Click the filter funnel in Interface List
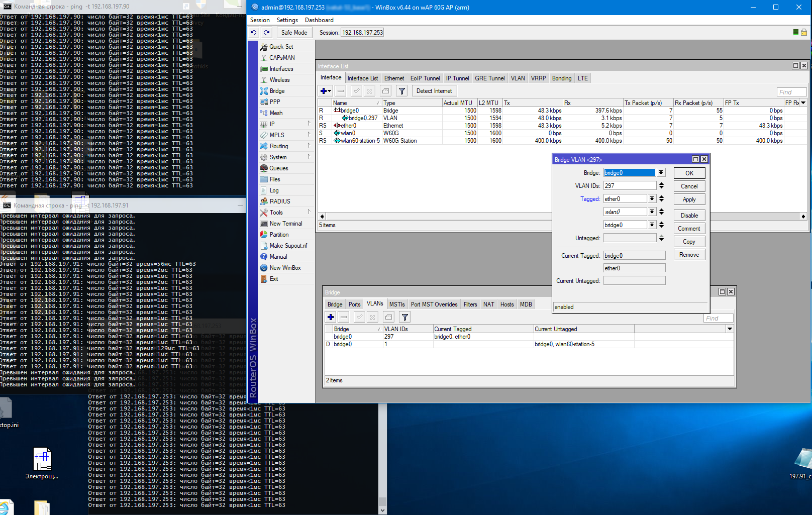 [401, 91]
